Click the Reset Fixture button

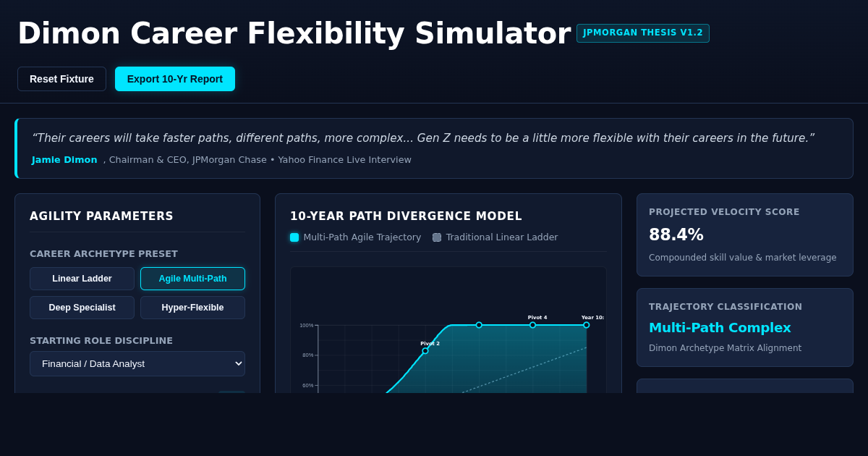tap(61, 79)
